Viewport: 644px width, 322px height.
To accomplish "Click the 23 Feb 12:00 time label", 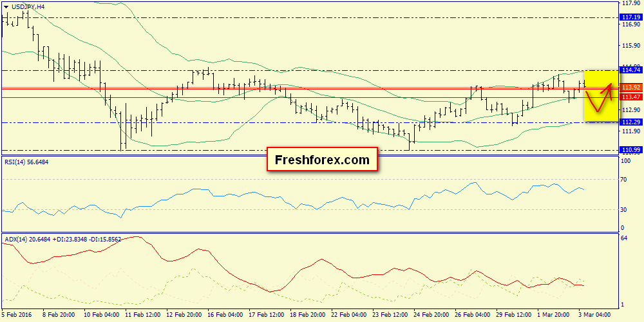I will [390, 315].
